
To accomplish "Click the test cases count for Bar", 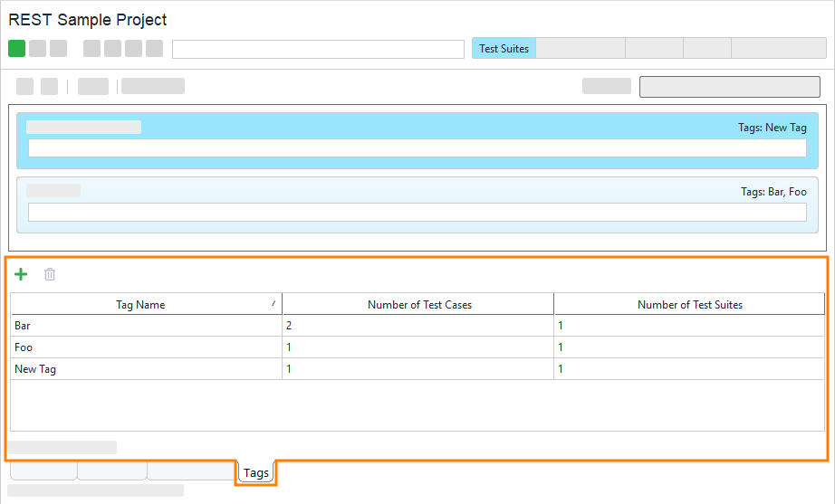I will click(x=289, y=326).
